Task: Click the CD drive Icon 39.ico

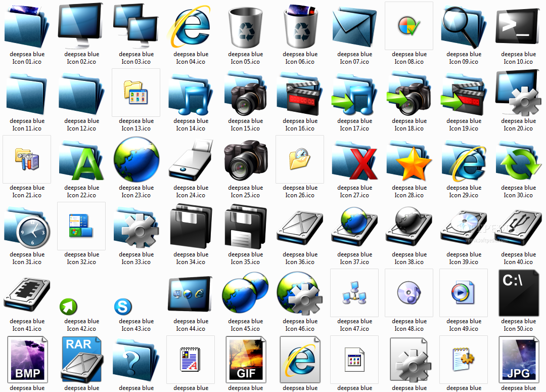Action: pyautogui.click(x=463, y=228)
